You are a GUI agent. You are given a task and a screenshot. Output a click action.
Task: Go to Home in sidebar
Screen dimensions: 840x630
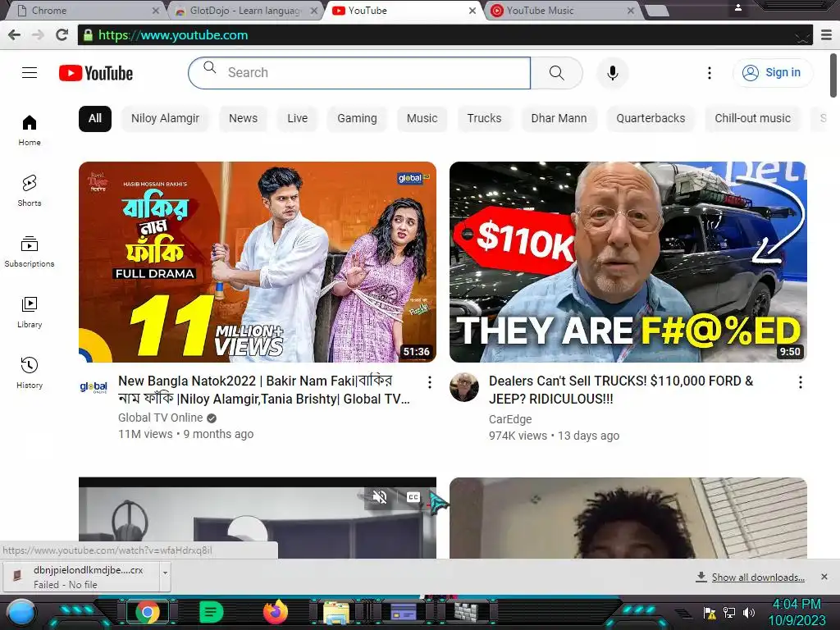[30, 130]
